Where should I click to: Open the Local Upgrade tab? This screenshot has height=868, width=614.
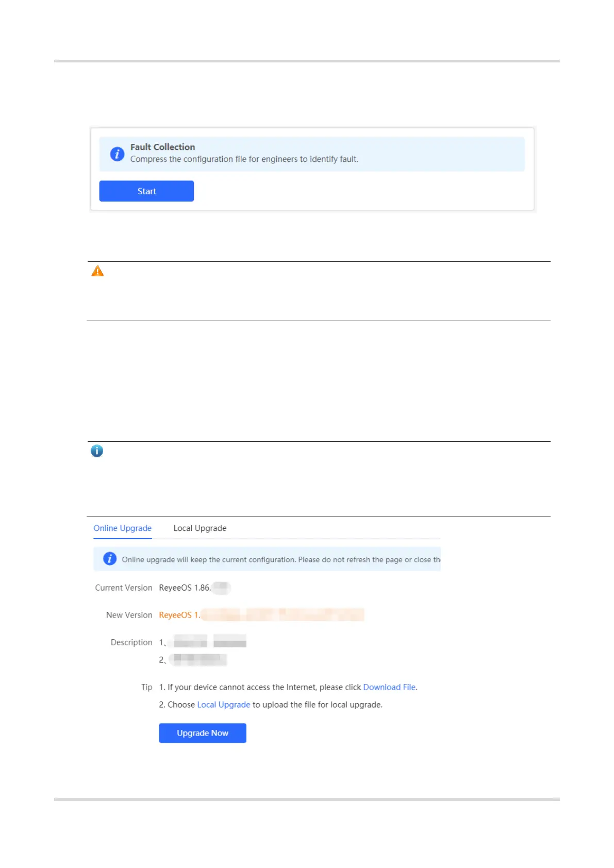coord(200,528)
